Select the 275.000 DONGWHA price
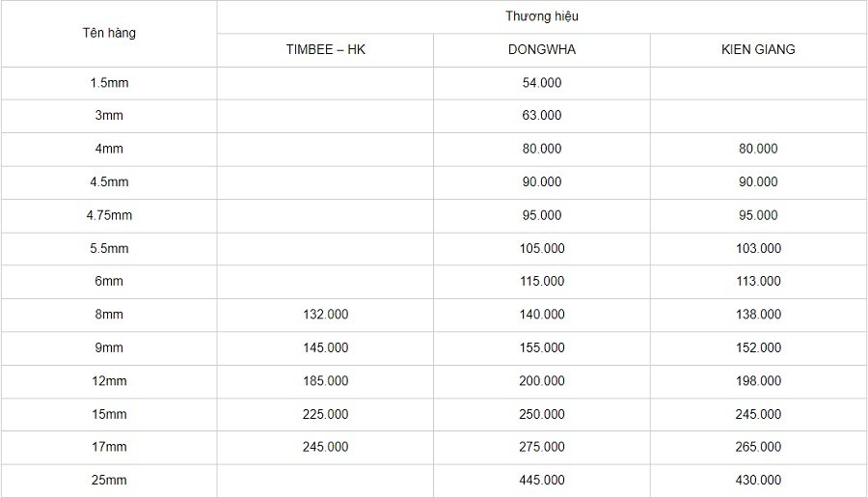The width and height of the screenshot is (868, 498). (x=541, y=447)
